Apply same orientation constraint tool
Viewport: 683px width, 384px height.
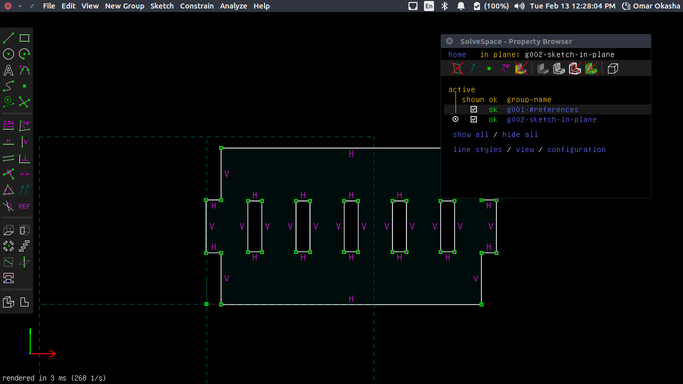(24, 190)
